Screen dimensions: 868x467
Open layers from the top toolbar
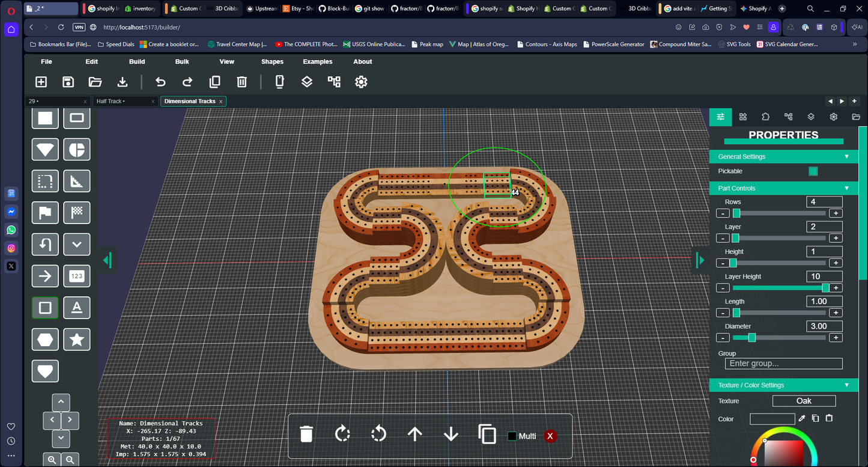tap(307, 82)
